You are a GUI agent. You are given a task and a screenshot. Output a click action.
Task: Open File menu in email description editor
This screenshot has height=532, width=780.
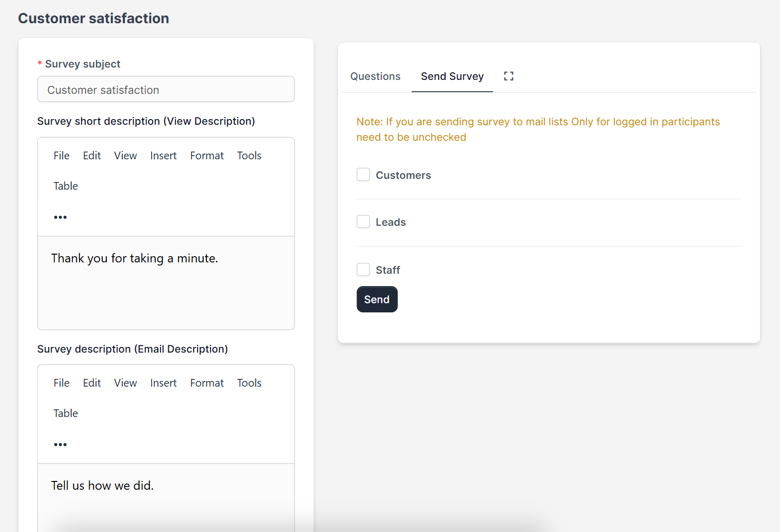click(61, 383)
